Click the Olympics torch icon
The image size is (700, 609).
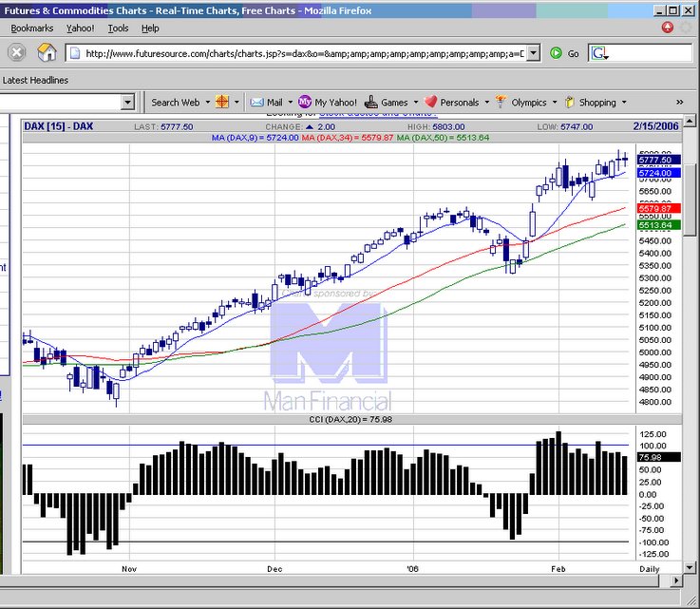[501, 102]
